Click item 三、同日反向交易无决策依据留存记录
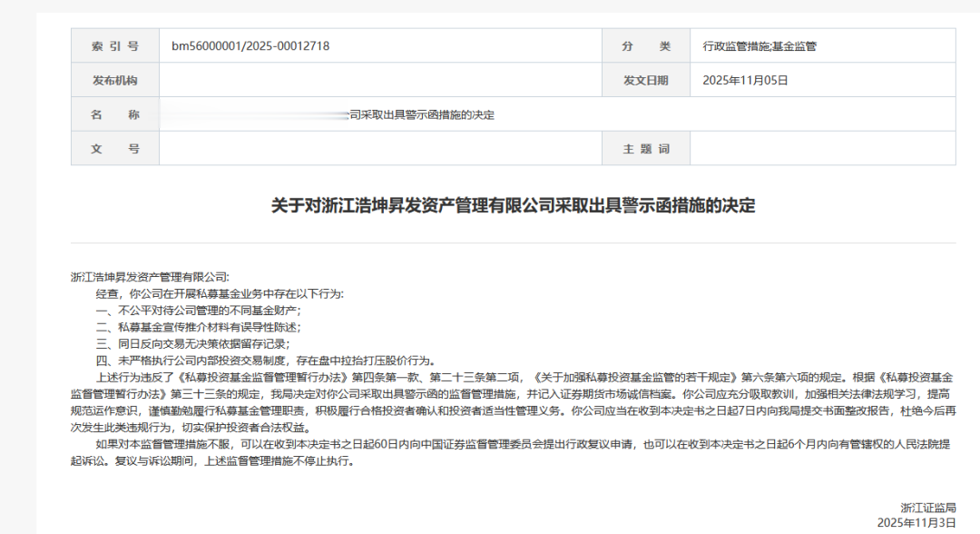980x534 pixels. coord(192,344)
